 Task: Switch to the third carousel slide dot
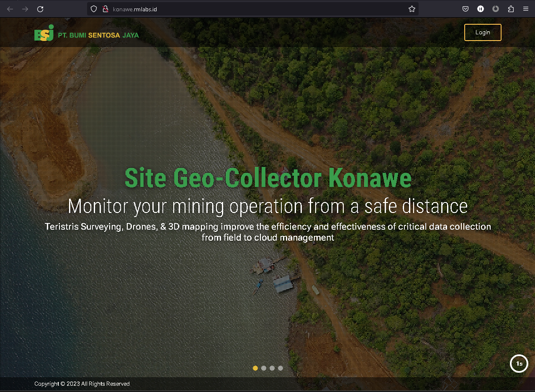(x=272, y=368)
